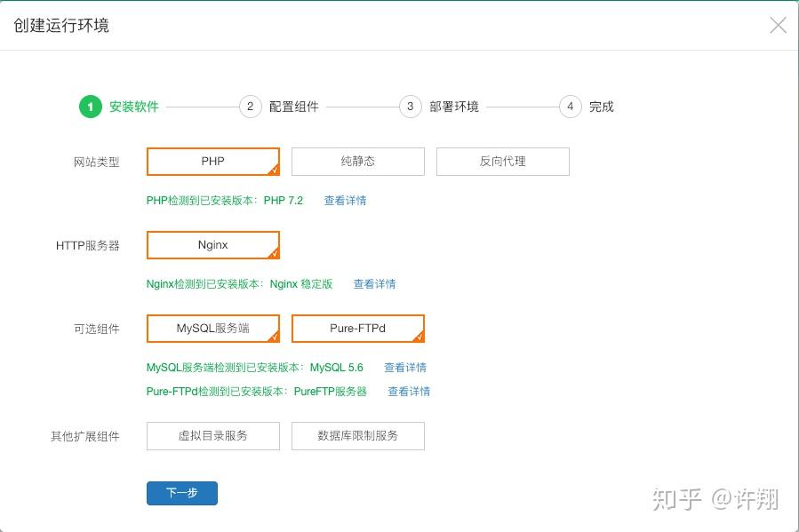Viewport: 799px width, 532px height.
Task: Click the 网站类型 label
Action: point(96,163)
